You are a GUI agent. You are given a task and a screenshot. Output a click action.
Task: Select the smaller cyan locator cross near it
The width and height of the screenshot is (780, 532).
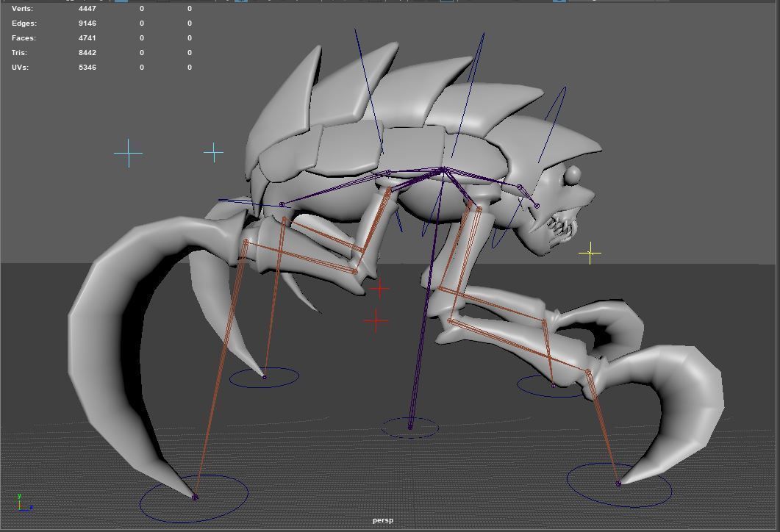click(213, 152)
